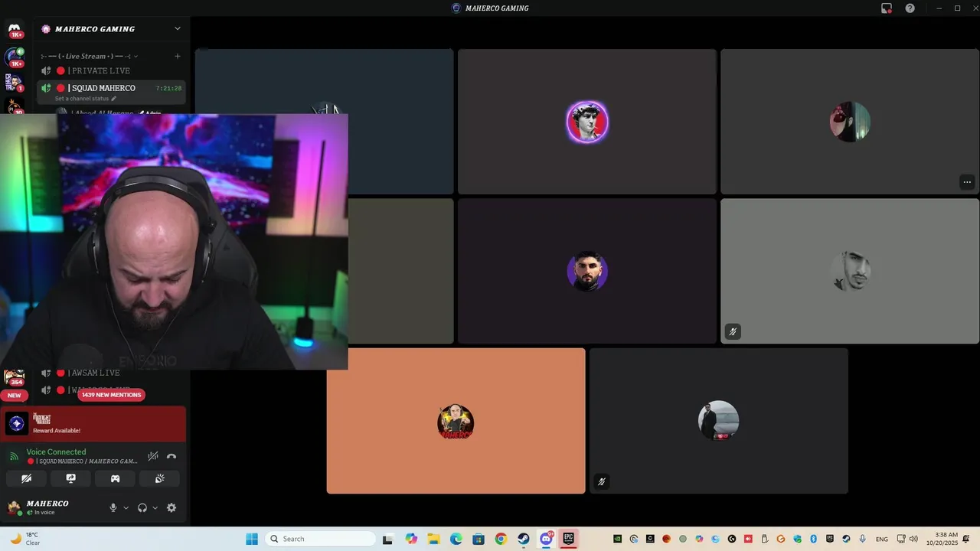Viewport: 980px width, 551px height.
Task: Turn on camera in voice panel
Action: (x=26, y=478)
